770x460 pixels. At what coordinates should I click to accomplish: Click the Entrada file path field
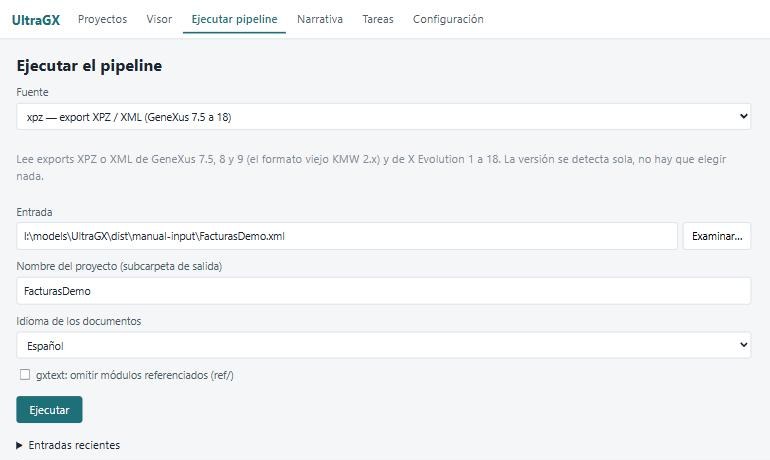point(347,236)
